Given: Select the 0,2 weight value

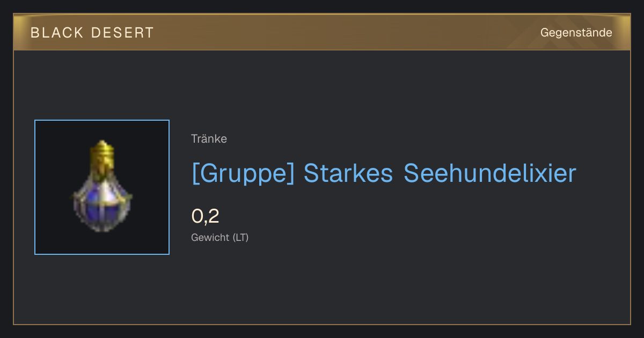Looking at the screenshot, I should click(x=205, y=216).
